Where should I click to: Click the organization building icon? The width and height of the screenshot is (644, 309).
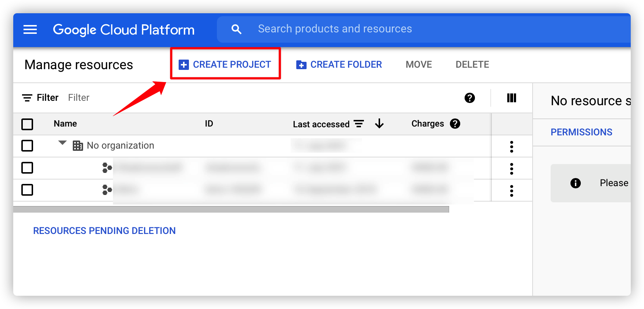tap(78, 146)
